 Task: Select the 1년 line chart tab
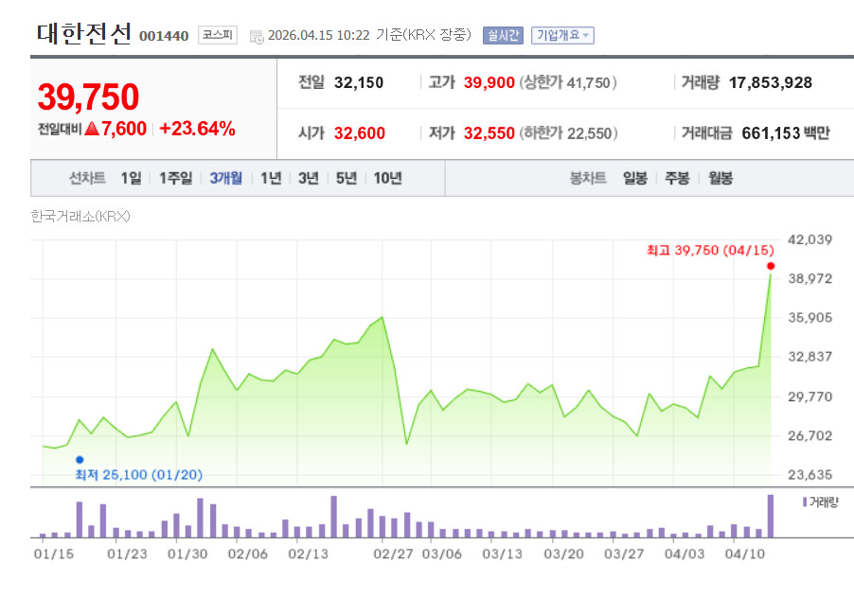click(271, 178)
